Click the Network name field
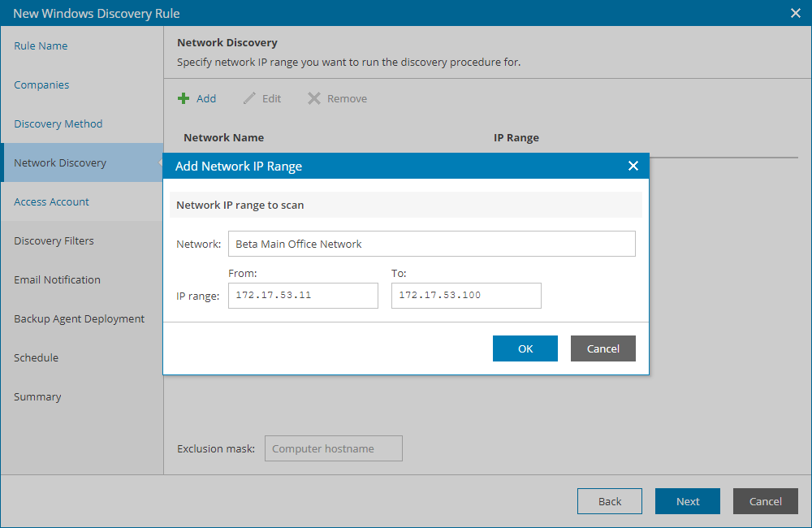The image size is (812, 528). [x=431, y=244]
